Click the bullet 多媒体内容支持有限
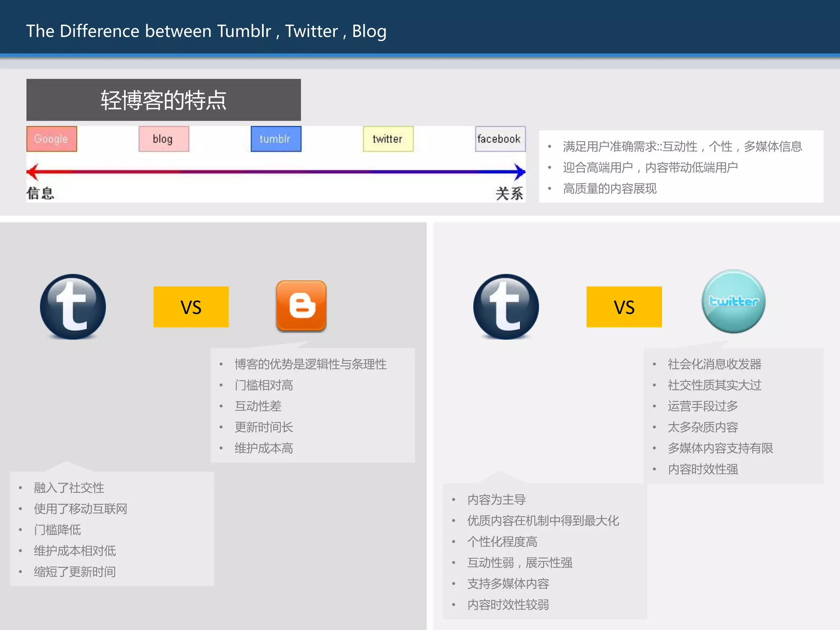This screenshot has height=630, width=840. pos(720,448)
